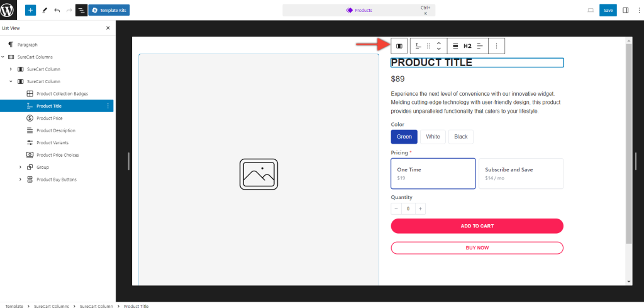Toggle the settings sidebar panel icon
This screenshot has width=644, height=308.
pos(625,10)
